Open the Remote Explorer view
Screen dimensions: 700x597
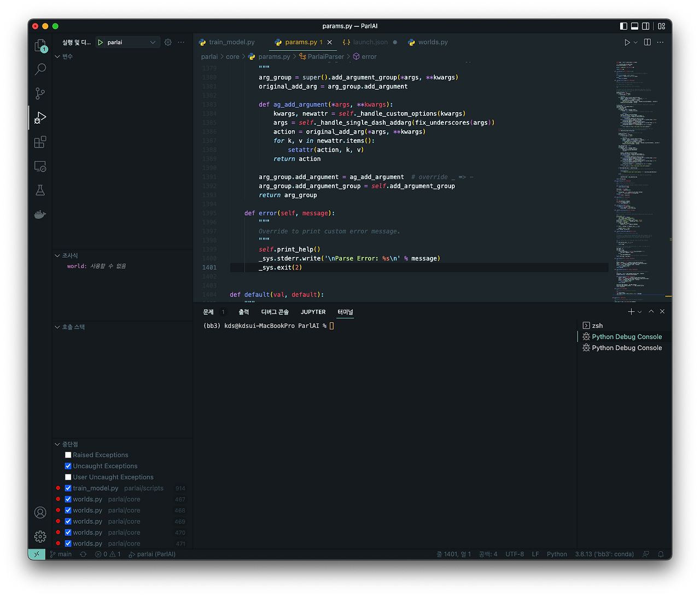pyautogui.click(x=39, y=166)
